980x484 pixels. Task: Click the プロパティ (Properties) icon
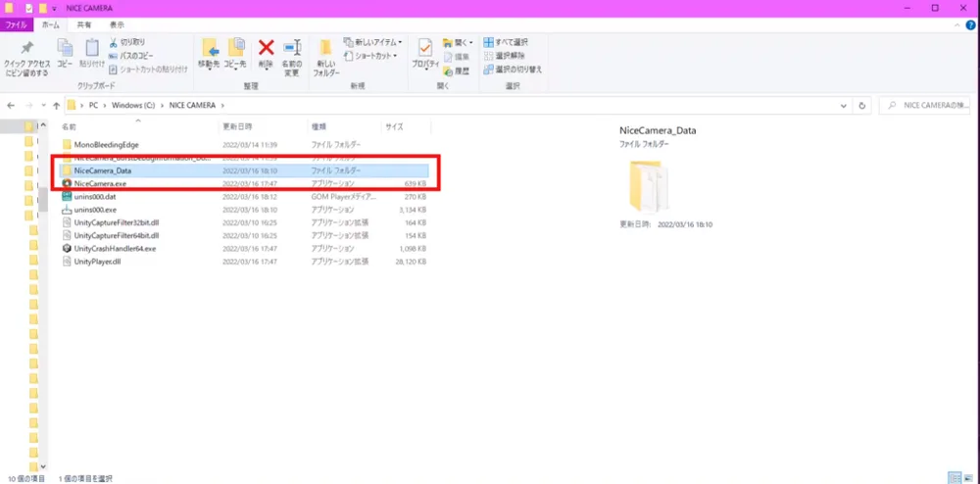[x=425, y=48]
